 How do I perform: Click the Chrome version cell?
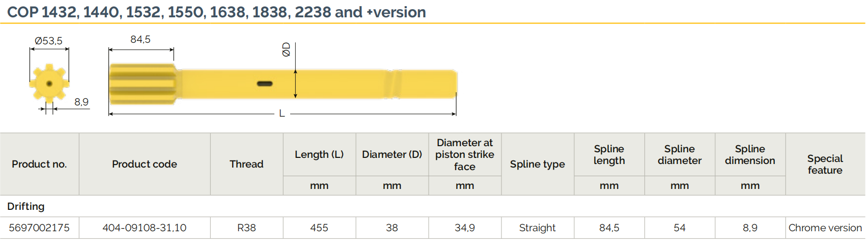[825, 228]
